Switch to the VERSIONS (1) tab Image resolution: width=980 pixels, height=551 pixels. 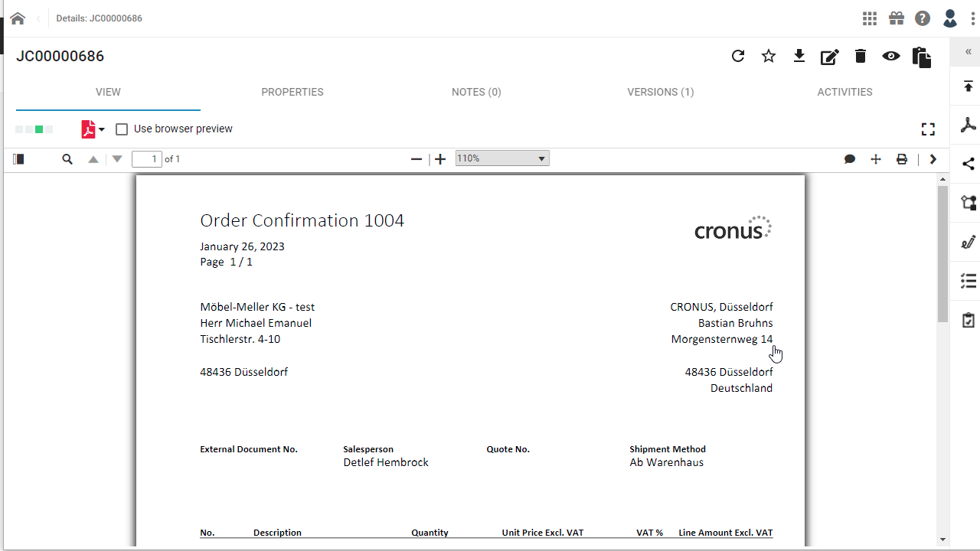click(x=661, y=92)
